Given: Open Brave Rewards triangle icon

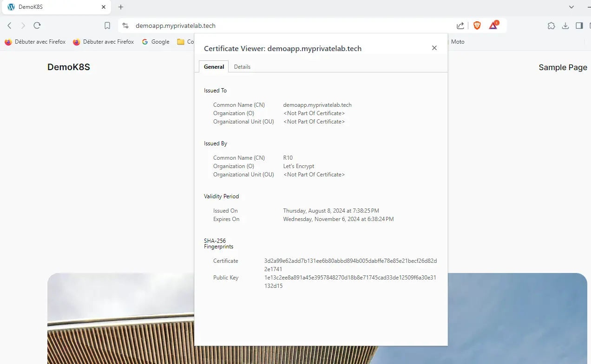Looking at the screenshot, I should (x=493, y=26).
